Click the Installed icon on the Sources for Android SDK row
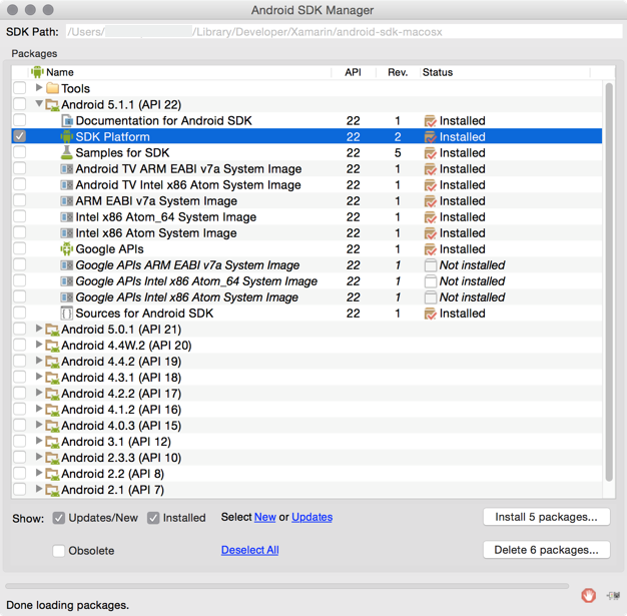Screen dimensions: 627x616 (x=430, y=313)
